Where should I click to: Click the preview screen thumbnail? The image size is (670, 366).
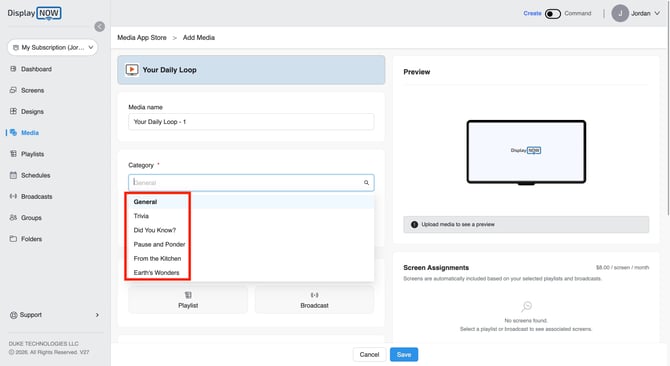click(x=526, y=152)
